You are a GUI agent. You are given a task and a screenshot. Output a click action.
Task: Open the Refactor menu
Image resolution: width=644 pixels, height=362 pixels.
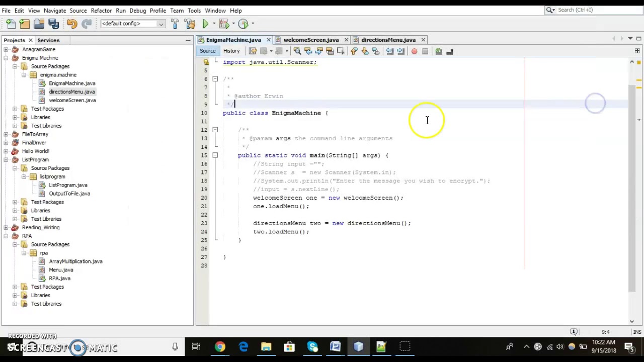(101, 10)
